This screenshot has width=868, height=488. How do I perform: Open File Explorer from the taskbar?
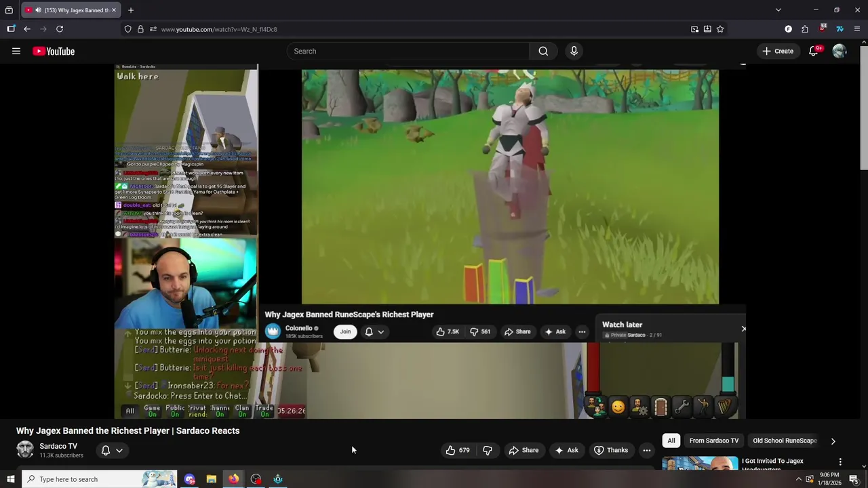[212, 479]
